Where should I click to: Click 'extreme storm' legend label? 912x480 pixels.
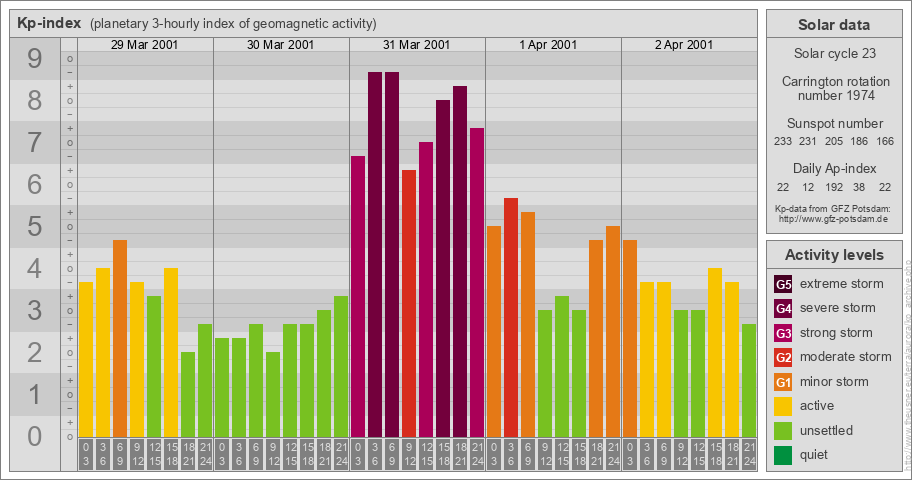click(841, 284)
